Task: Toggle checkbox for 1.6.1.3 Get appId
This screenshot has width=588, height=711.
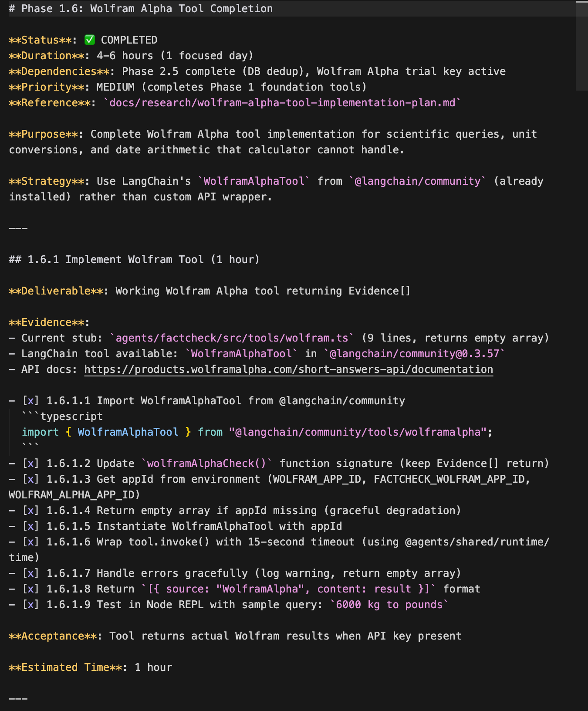Action: click(x=30, y=479)
